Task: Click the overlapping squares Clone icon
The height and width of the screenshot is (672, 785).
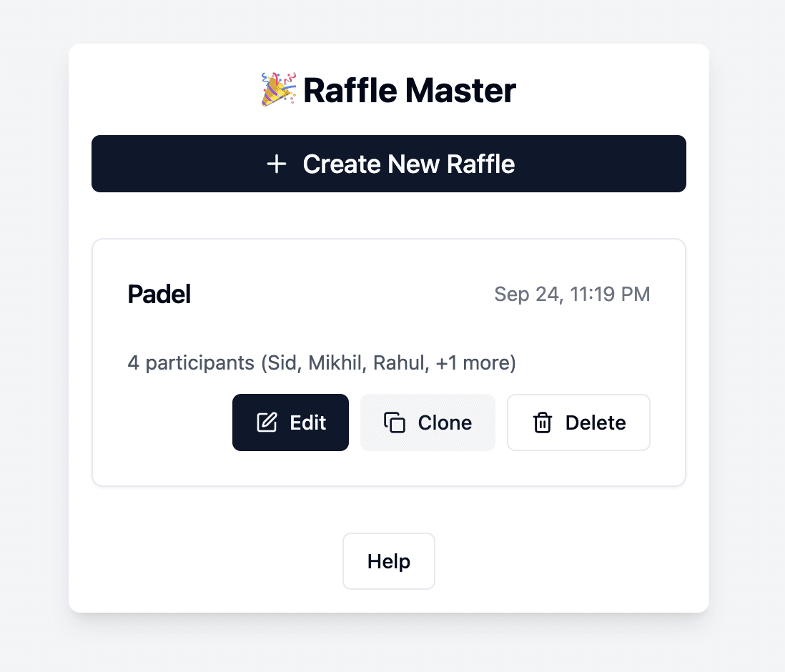Action: [395, 423]
